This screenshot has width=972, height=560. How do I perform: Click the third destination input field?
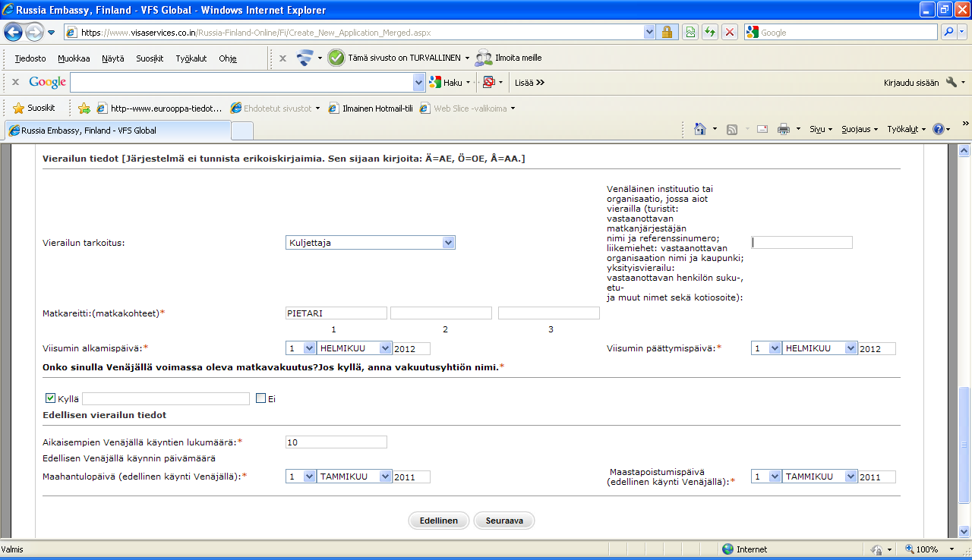coord(549,313)
